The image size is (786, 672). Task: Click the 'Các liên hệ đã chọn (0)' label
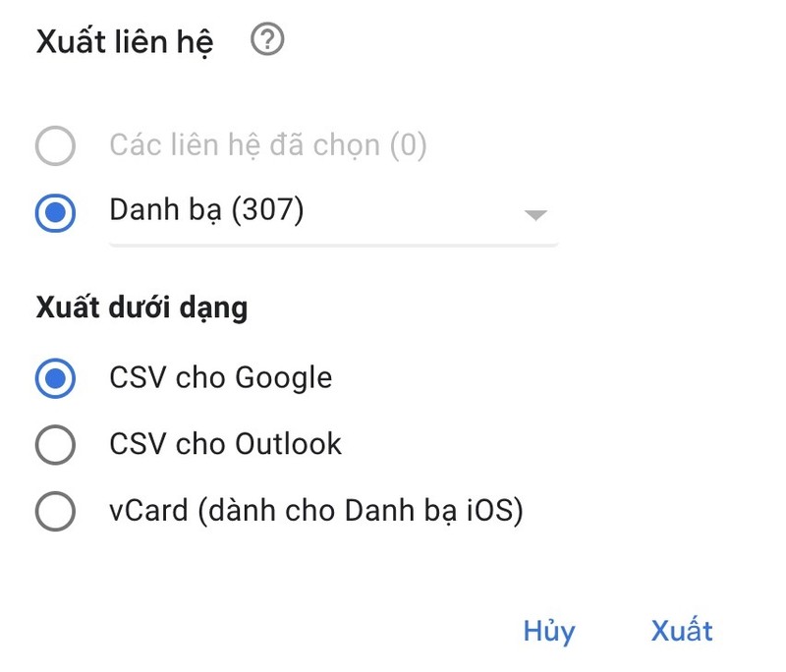click(267, 146)
